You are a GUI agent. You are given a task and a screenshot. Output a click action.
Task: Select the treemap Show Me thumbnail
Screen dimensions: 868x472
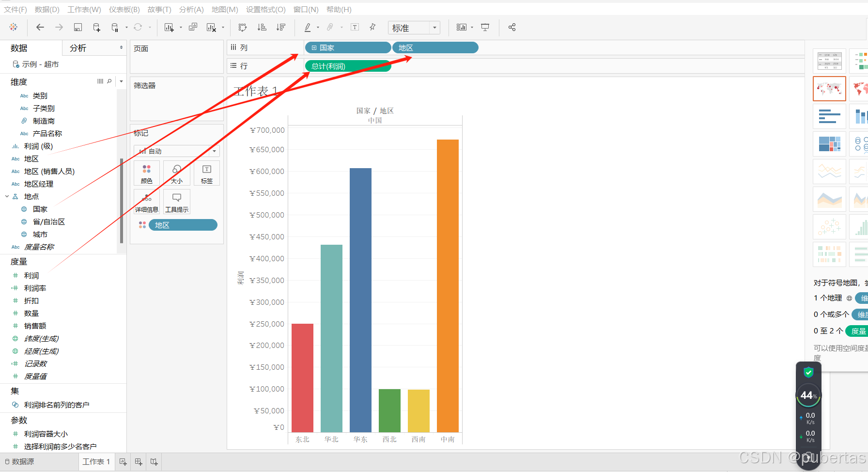tap(829, 144)
